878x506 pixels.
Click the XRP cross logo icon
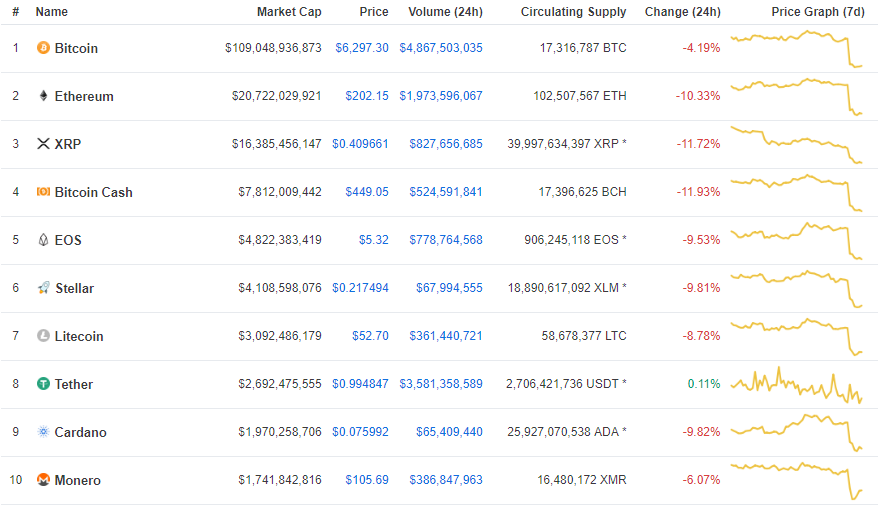pyautogui.click(x=43, y=144)
